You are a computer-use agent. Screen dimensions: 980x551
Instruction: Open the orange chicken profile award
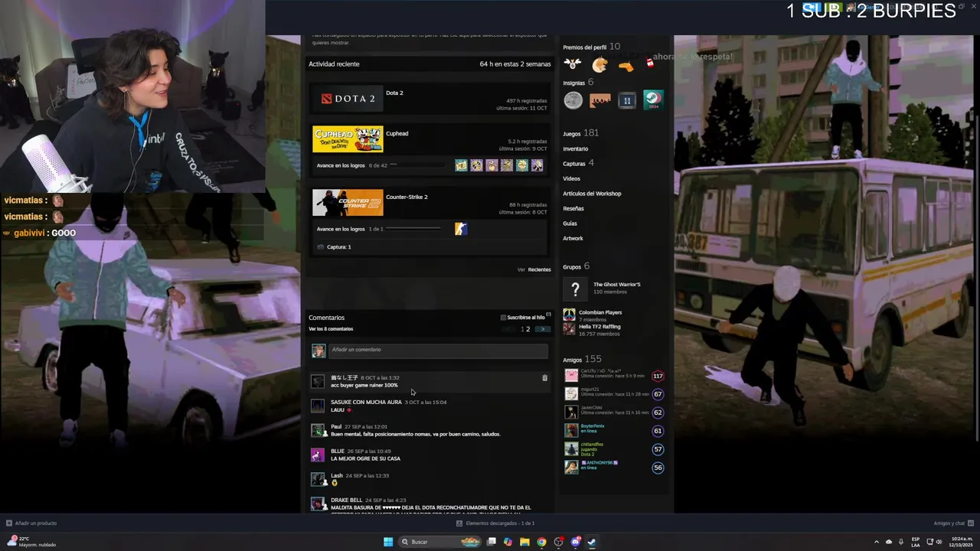tap(599, 64)
